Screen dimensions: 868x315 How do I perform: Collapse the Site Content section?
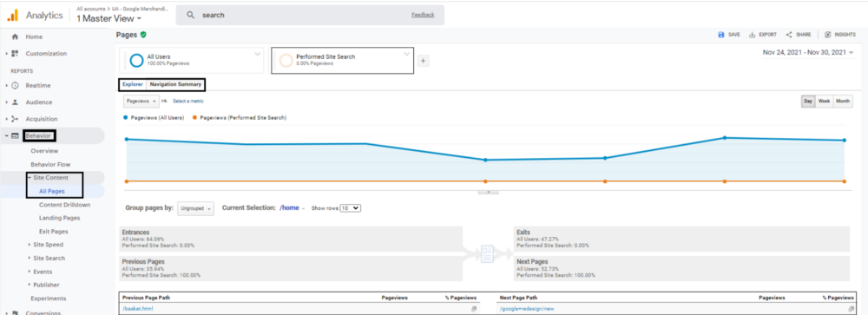[29, 178]
